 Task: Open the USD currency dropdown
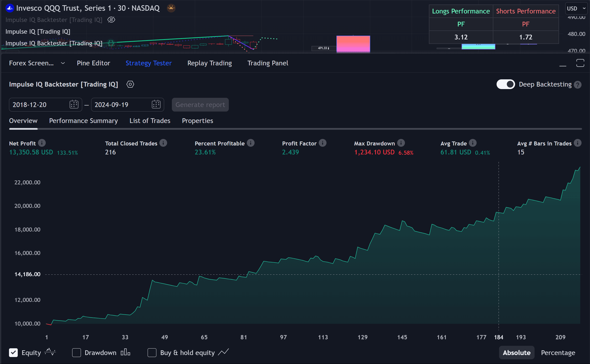(x=576, y=8)
